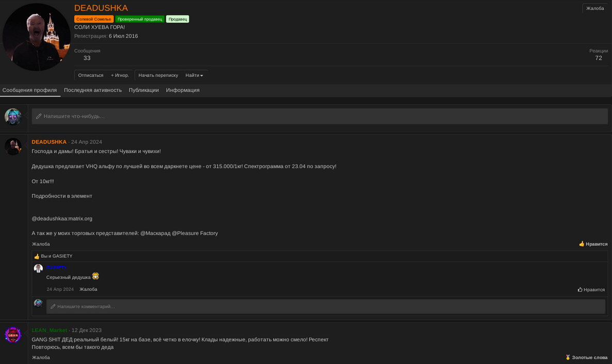This screenshot has height=364, width=612.
Task: Click GASIETY's small comment avatar
Action: point(38,269)
